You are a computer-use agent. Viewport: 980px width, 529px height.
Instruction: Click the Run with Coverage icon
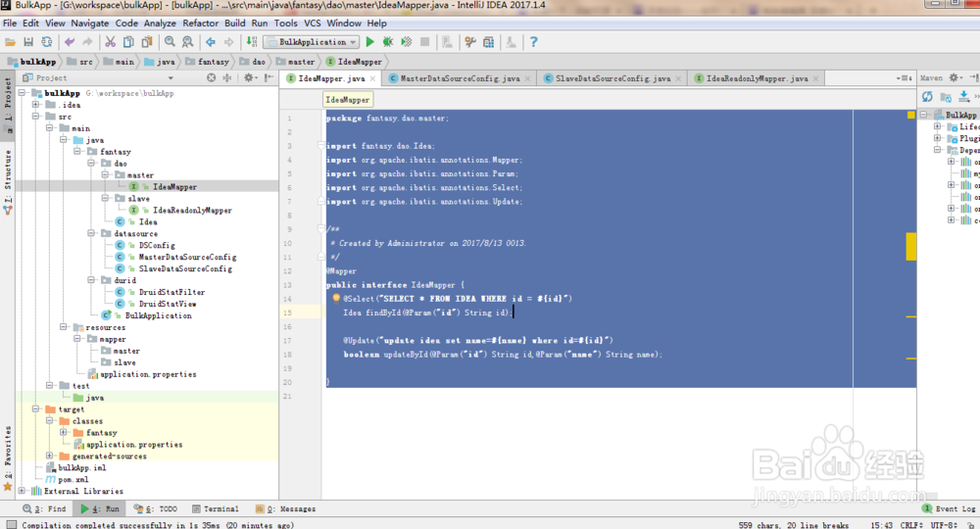tap(407, 42)
